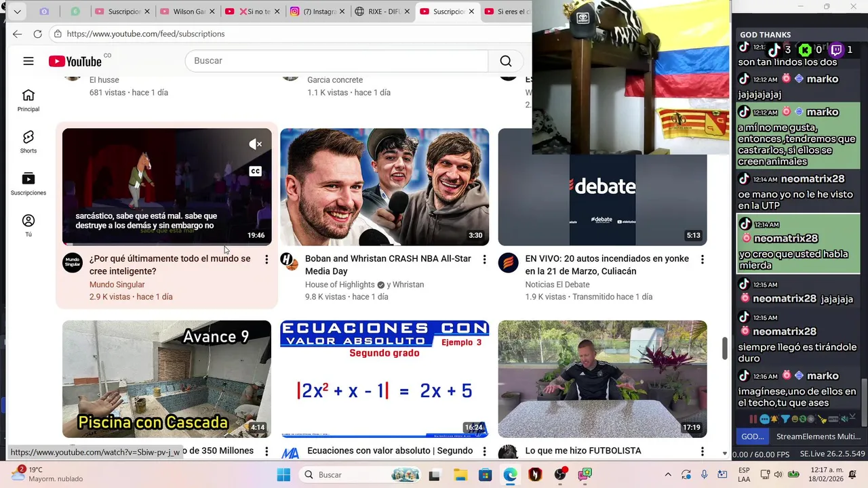Click the YouTube search magnifier button

506,61
